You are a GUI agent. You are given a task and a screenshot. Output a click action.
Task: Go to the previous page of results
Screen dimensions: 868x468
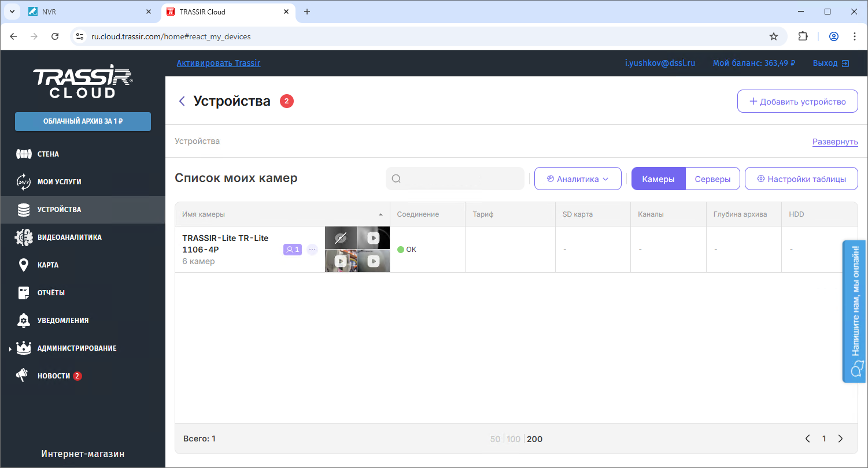click(x=807, y=439)
